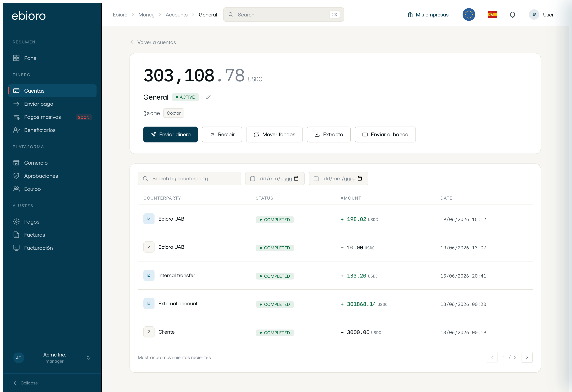The image size is (572, 392).
Task: Edit account name with pencil icon
Action: click(x=208, y=97)
